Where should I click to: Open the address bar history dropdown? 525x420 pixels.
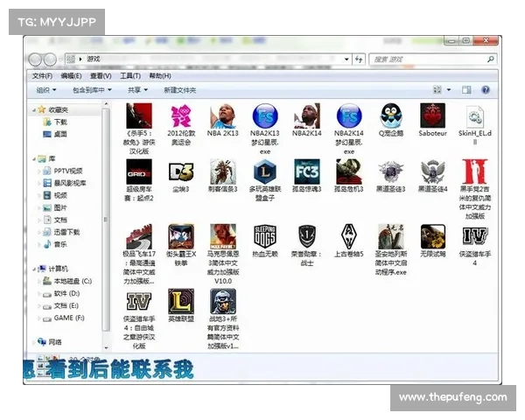346,59
